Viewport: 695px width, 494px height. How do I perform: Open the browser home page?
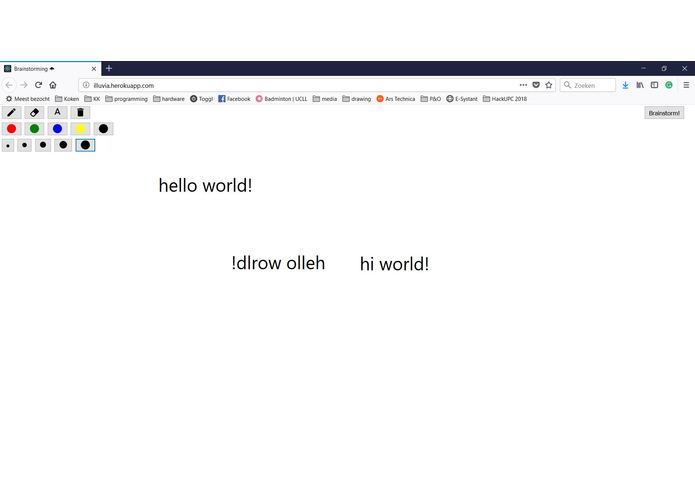(53, 85)
